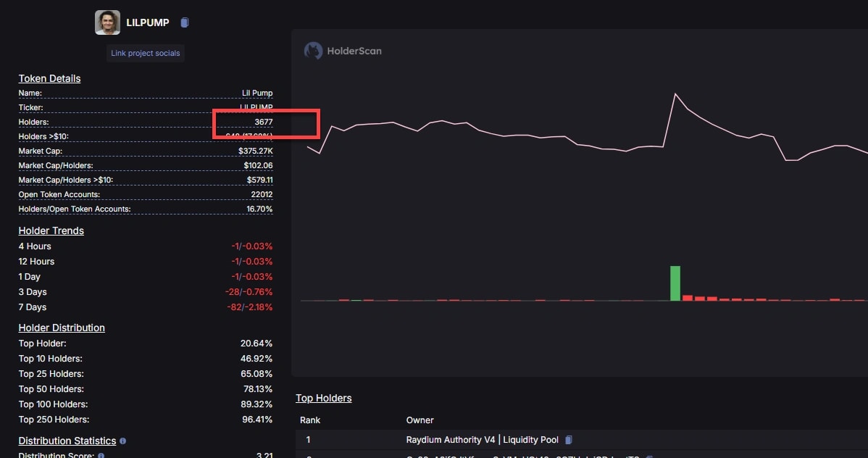Click the HolderScan logo in chart
The image size is (868, 458).
pyautogui.click(x=343, y=51)
